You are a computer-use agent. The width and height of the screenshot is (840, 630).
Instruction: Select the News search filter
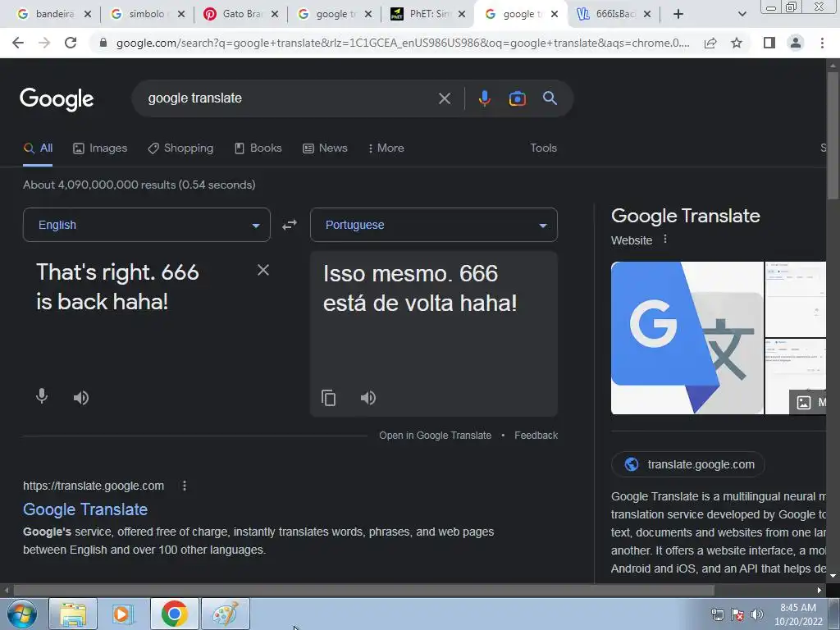[x=325, y=148]
